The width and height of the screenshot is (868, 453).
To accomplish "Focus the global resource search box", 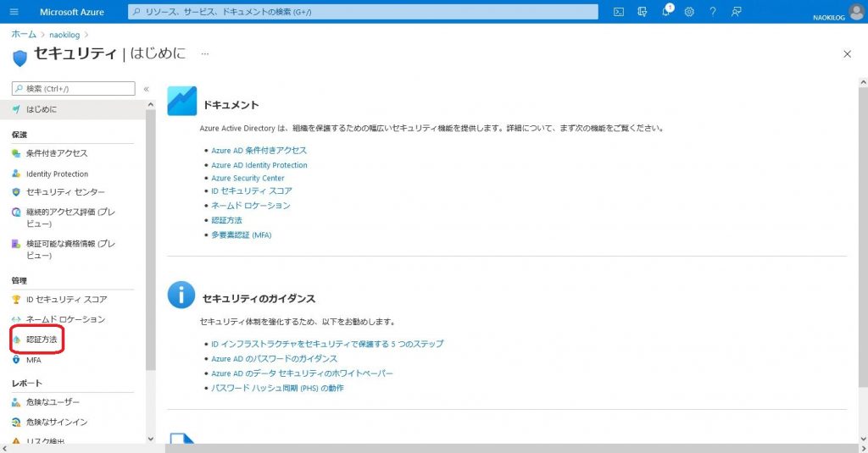I will tap(363, 12).
